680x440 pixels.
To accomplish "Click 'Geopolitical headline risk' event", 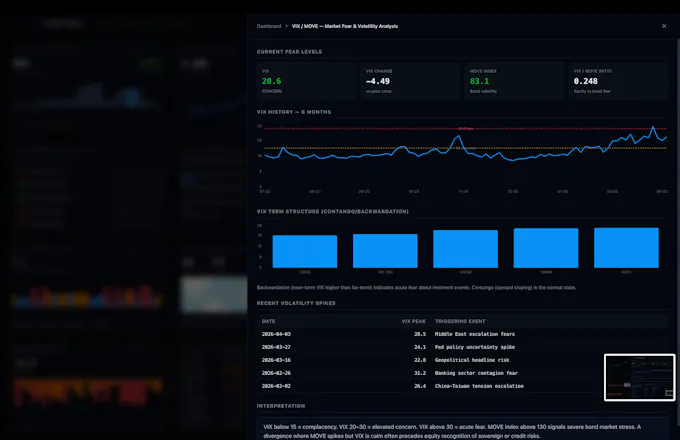I will (472, 360).
